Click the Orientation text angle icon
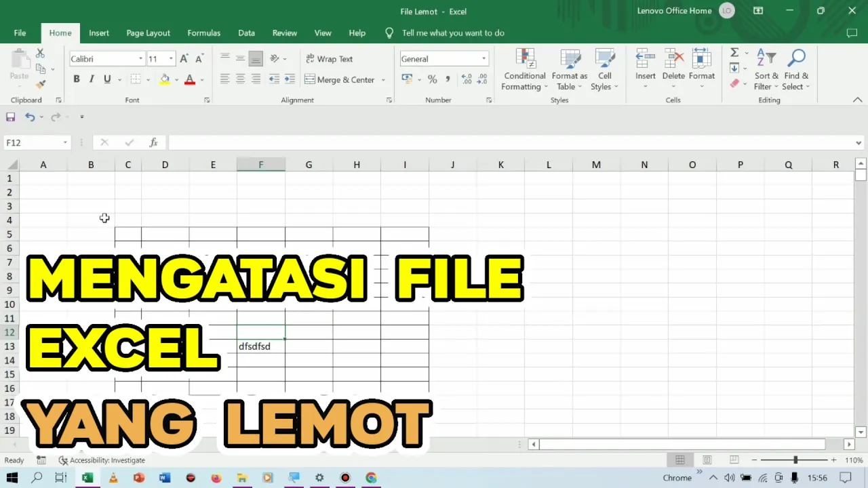868x488 pixels. point(275,58)
